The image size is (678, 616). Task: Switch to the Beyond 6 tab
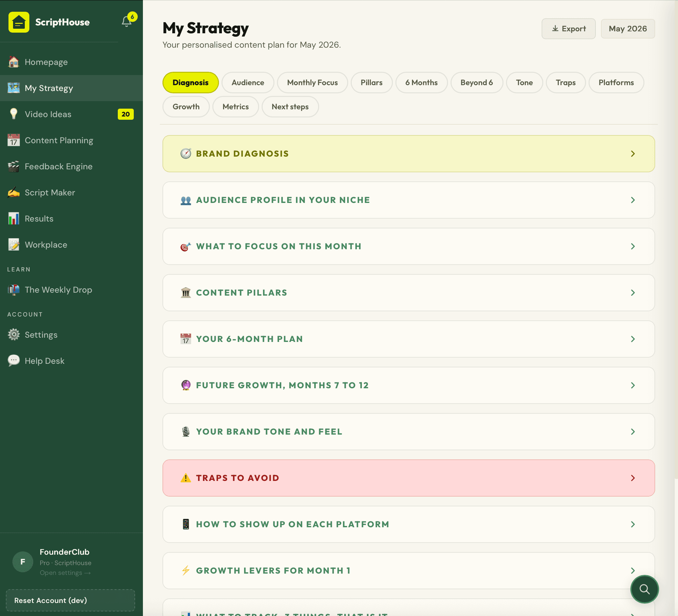pos(477,82)
